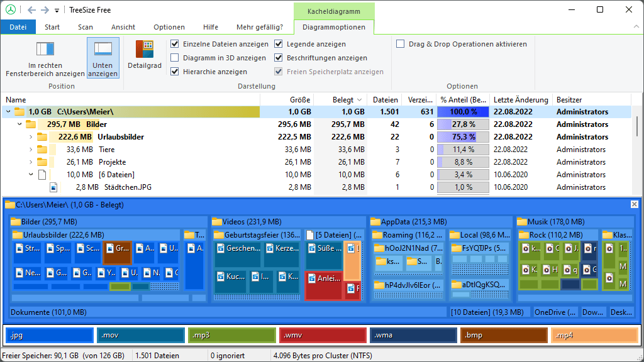Open the 'Mehr gefällig?' tab
644x362 pixels.
click(x=260, y=27)
